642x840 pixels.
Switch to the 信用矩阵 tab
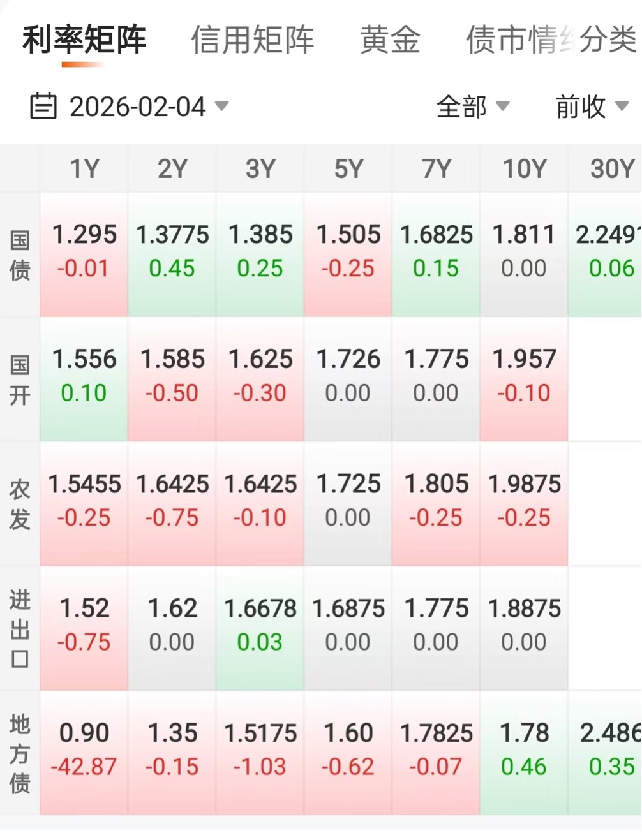[253, 40]
